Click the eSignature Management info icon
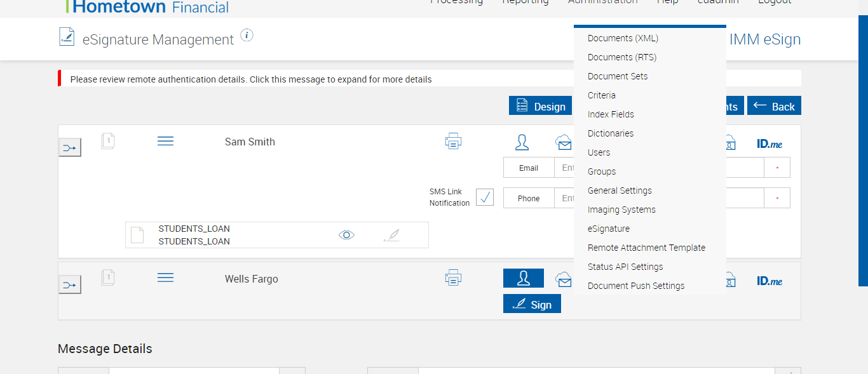The width and height of the screenshot is (868, 374). [247, 36]
